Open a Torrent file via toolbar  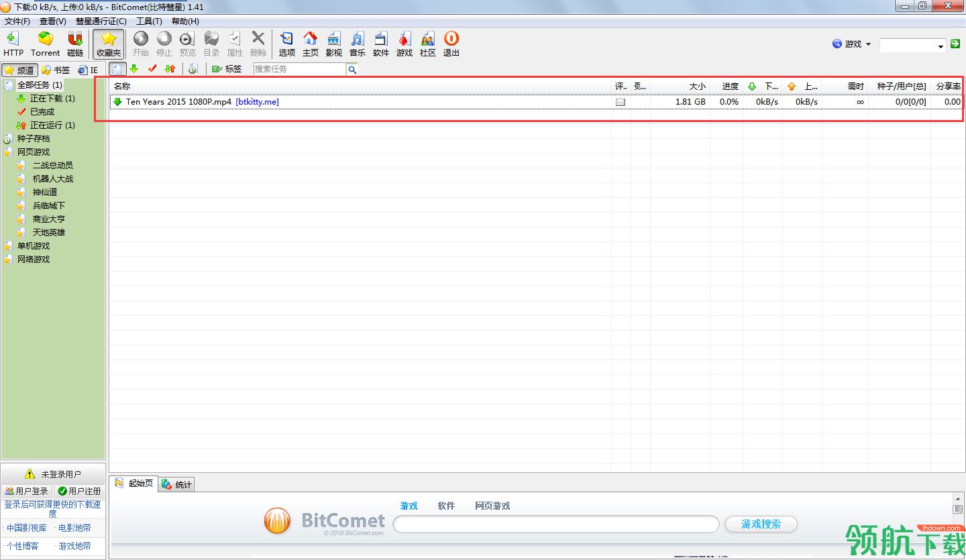pos(46,44)
